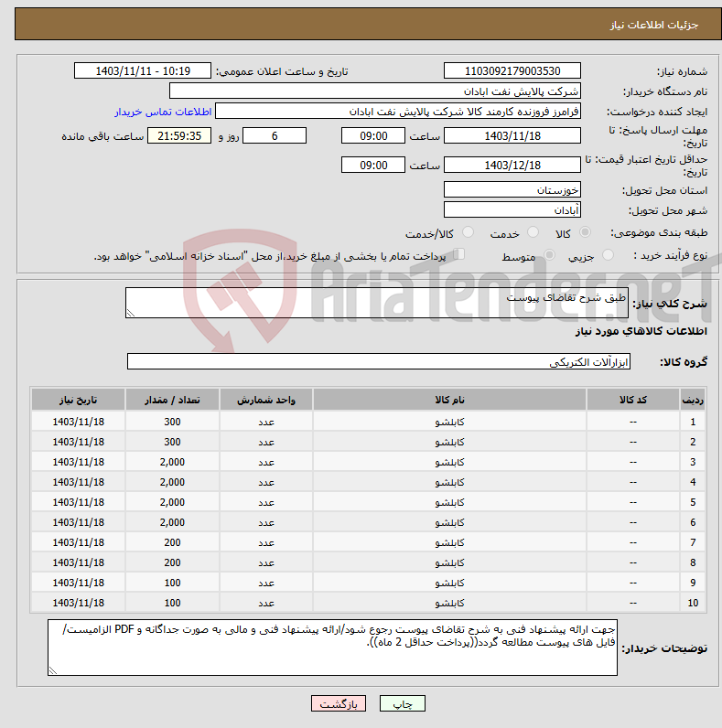Click the توضیحات خریدار text area

point(333,648)
